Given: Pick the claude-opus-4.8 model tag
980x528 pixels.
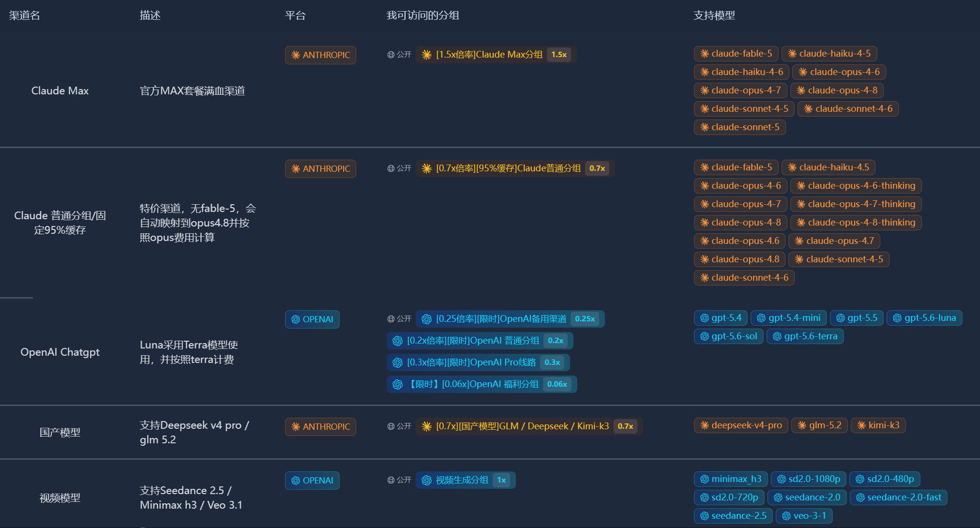Looking at the screenshot, I should pyautogui.click(x=739, y=259).
